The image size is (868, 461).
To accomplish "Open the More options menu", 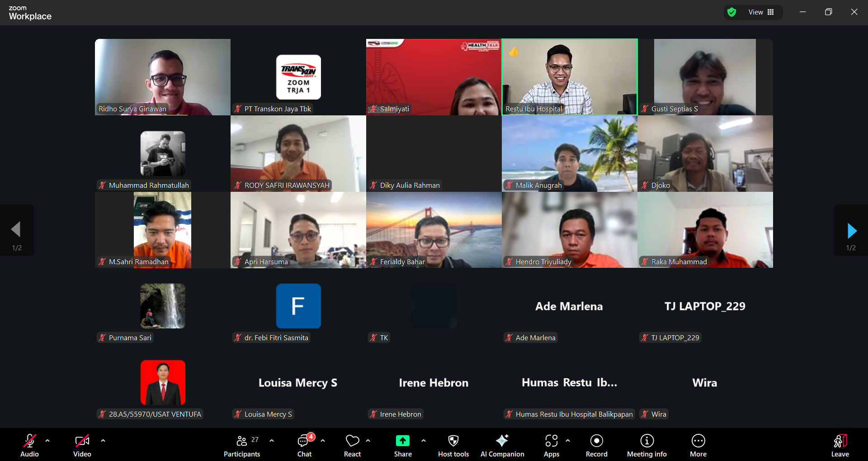I will coord(698,441).
